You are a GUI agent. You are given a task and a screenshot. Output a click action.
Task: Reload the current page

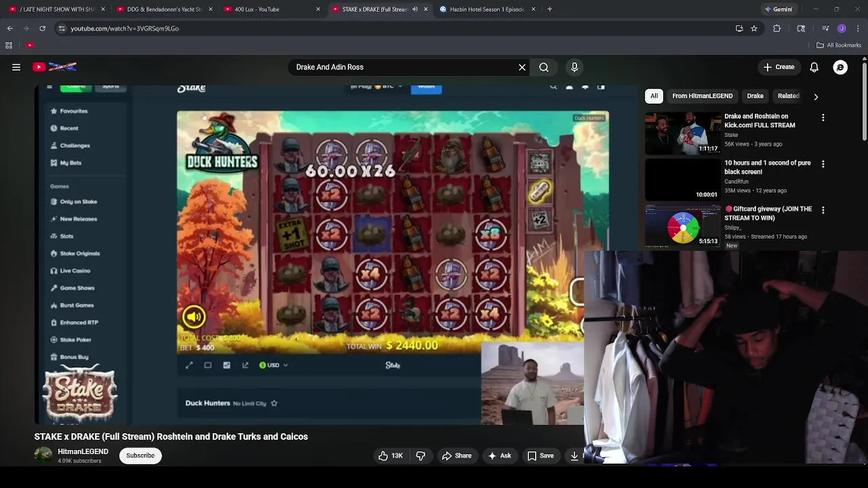[42, 28]
